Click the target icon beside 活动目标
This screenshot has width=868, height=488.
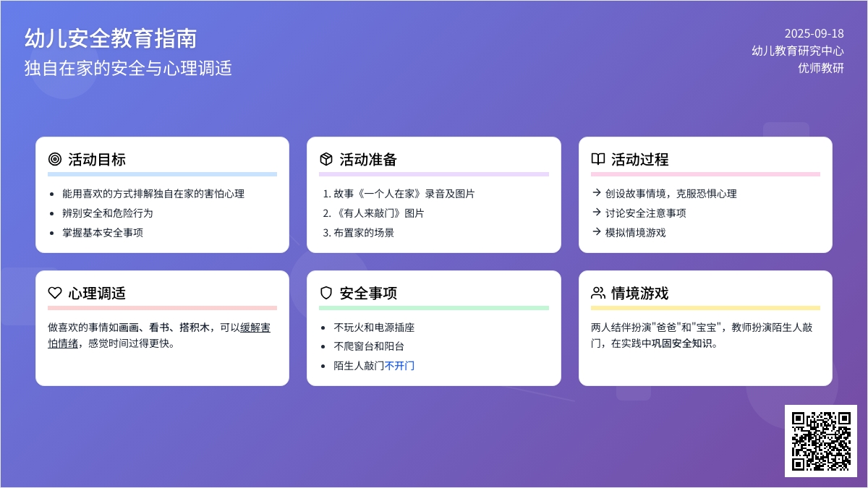[55, 159]
